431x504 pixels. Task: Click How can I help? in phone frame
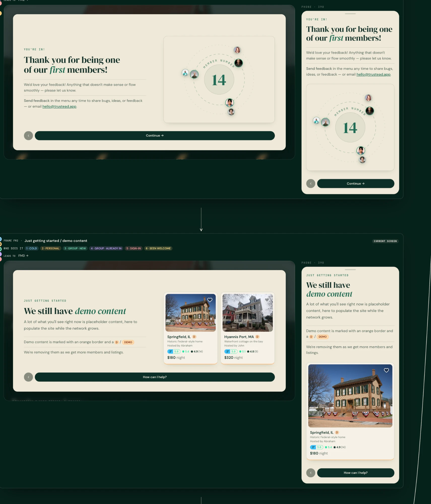point(356,473)
